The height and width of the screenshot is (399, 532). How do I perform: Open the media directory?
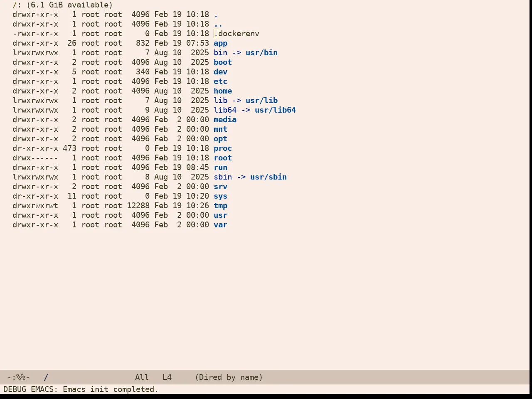pyautogui.click(x=225, y=120)
